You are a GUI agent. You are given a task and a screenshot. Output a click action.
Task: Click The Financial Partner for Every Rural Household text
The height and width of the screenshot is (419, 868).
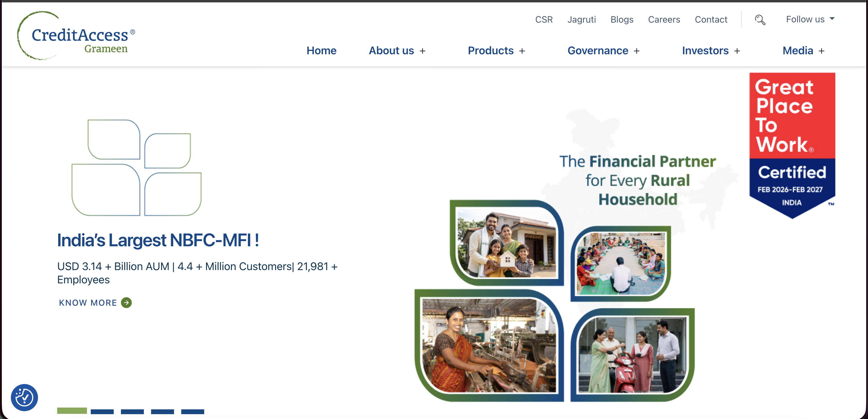click(638, 180)
